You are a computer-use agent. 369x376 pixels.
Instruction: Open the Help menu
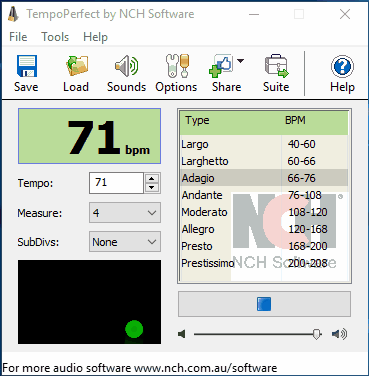click(x=95, y=37)
